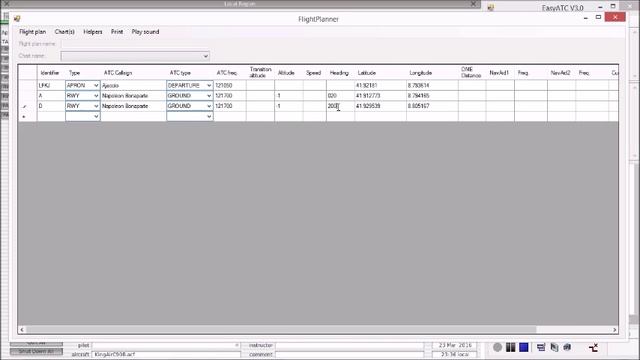Click the Longitude column header
This screenshot has width=640, height=360.
(x=432, y=73)
